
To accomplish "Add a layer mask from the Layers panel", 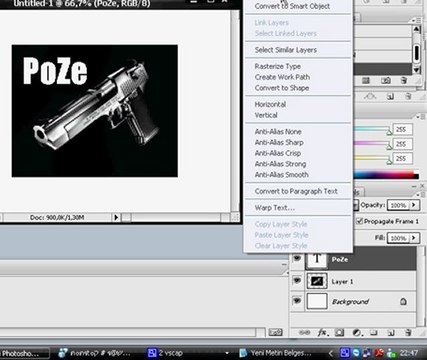I will pyautogui.click(x=340, y=332).
